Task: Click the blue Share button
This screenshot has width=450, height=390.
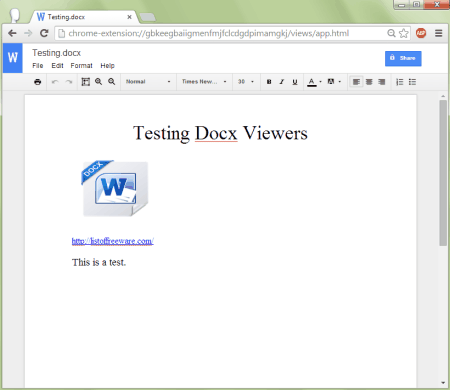Action: point(403,58)
